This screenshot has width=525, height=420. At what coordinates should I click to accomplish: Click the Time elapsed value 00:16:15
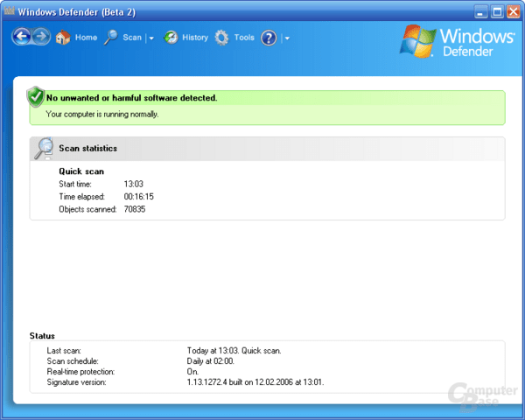point(138,197)
